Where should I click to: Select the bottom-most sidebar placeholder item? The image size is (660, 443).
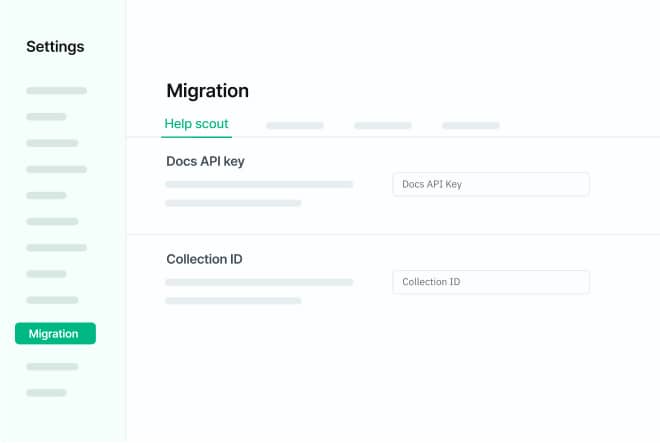[46, 393]
